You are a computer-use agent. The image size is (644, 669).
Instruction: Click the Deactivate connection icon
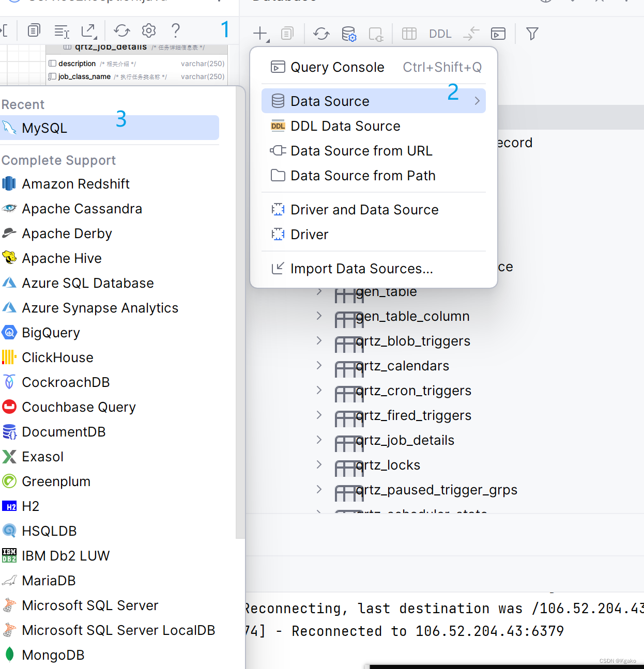click(376, 34)
